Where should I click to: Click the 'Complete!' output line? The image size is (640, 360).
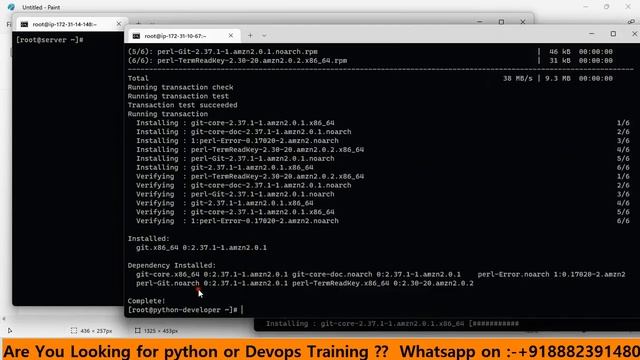[x=147, y=301]
